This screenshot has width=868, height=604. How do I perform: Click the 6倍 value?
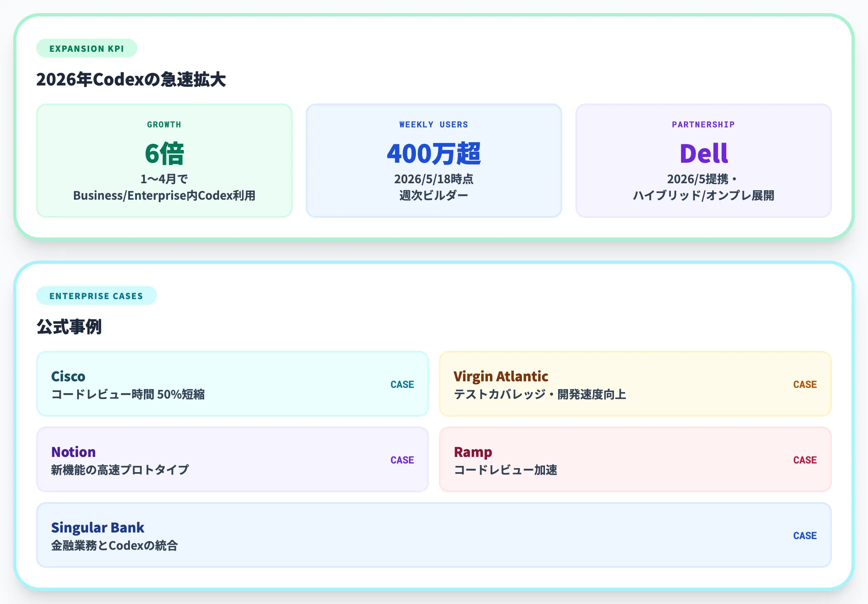point(164,154)
